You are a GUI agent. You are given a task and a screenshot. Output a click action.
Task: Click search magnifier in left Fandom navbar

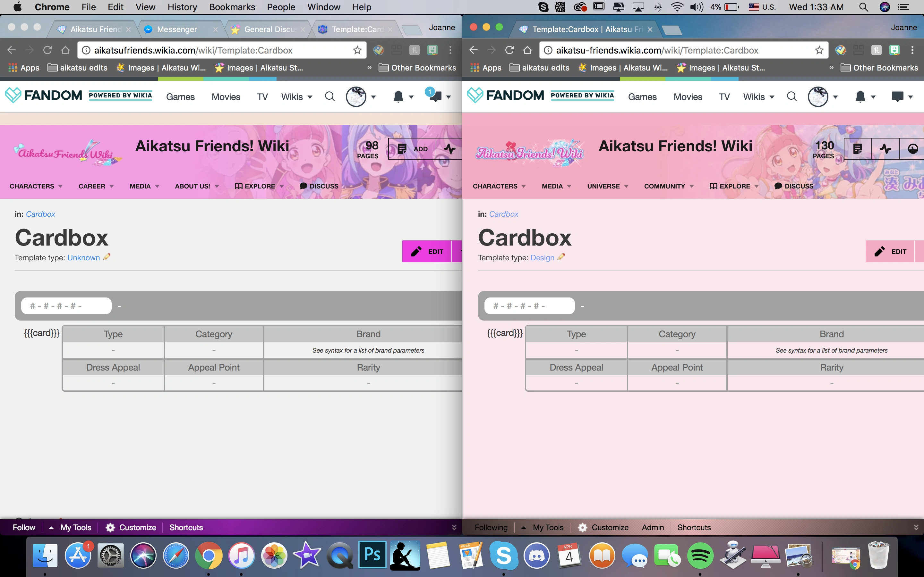click(x=330, y=96)
